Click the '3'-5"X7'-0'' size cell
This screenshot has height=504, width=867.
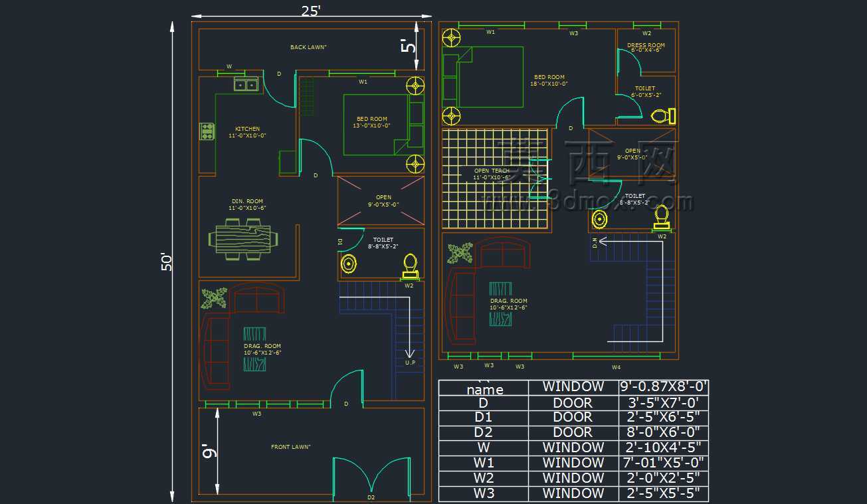pyautogui.click(x=663, y=402)
